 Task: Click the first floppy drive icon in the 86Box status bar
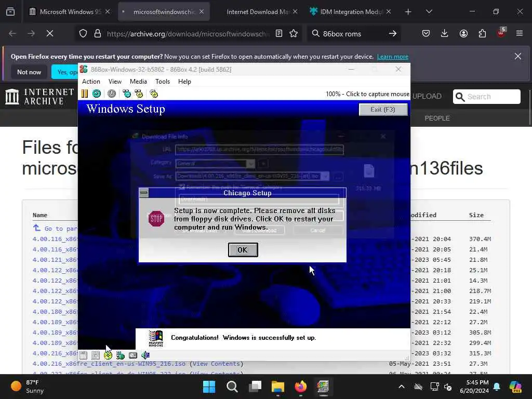click(84, 355)
